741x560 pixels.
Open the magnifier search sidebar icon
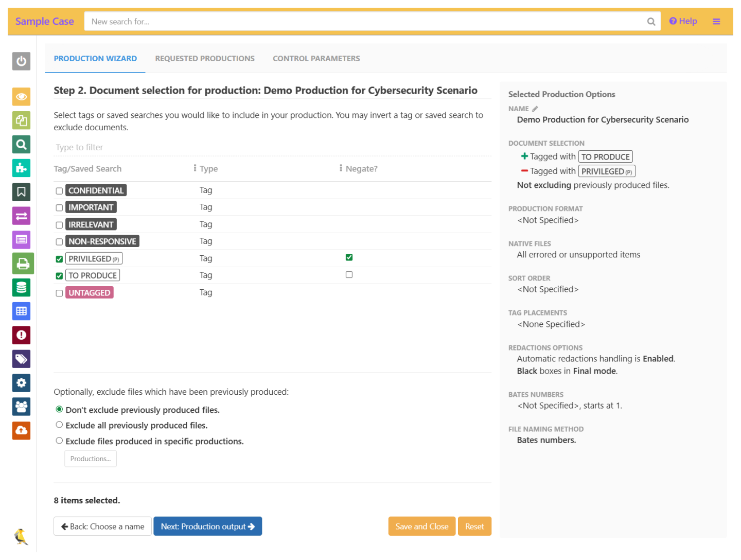pos(21,145)
